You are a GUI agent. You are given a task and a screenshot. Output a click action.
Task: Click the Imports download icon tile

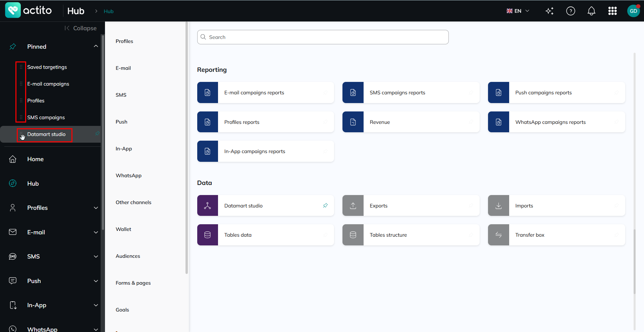coord(498,205)
